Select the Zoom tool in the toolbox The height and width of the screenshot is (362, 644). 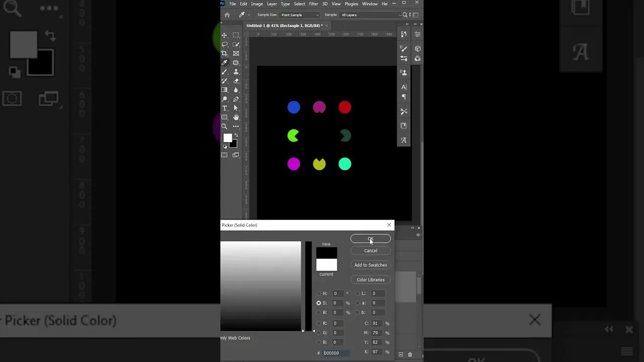coord(224,126)
